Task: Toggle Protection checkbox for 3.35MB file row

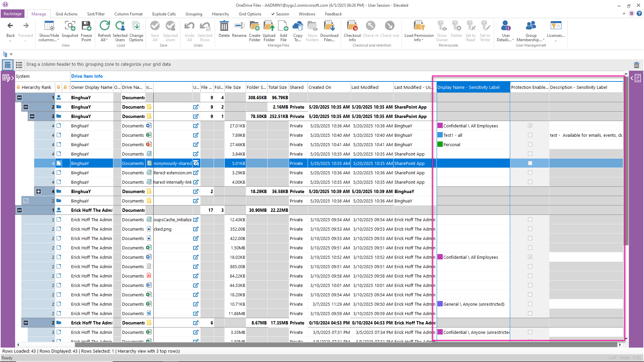Action: click(x=530, y=332)
